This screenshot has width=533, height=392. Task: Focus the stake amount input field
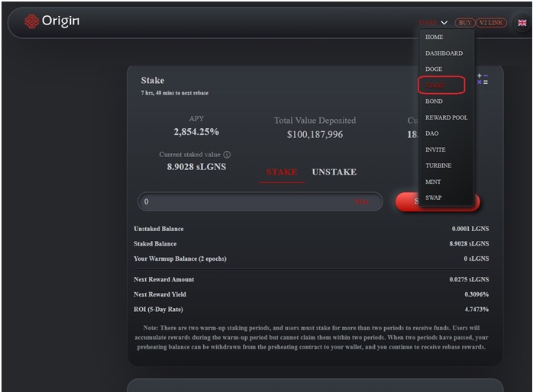(x=260, y=201)
